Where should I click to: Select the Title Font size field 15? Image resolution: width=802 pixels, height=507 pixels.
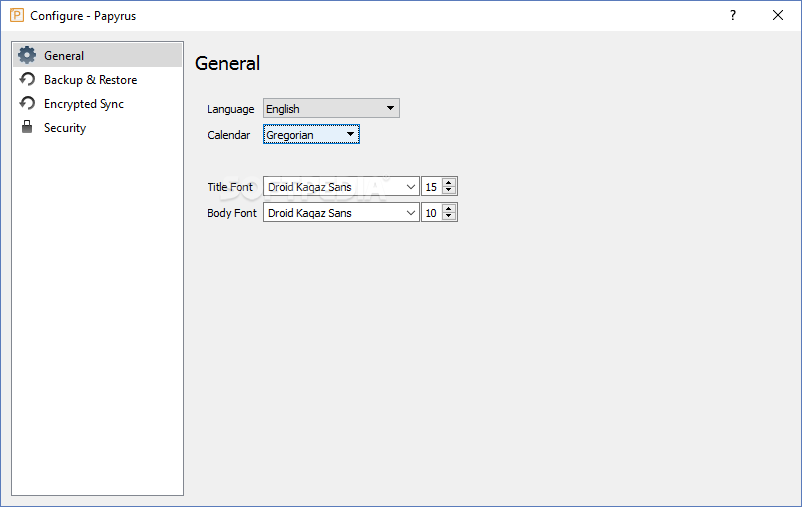pos(432,187)
